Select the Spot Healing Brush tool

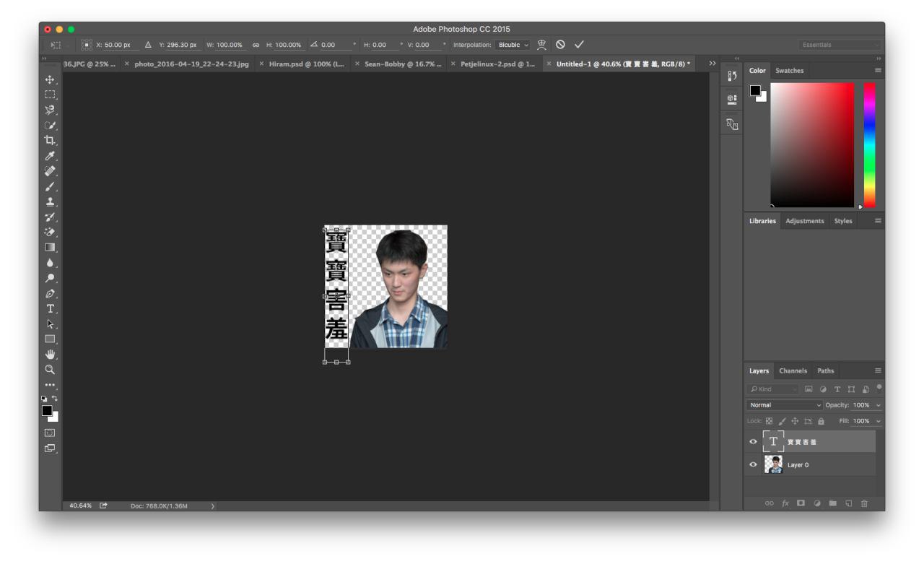click(x=50, y=171)
